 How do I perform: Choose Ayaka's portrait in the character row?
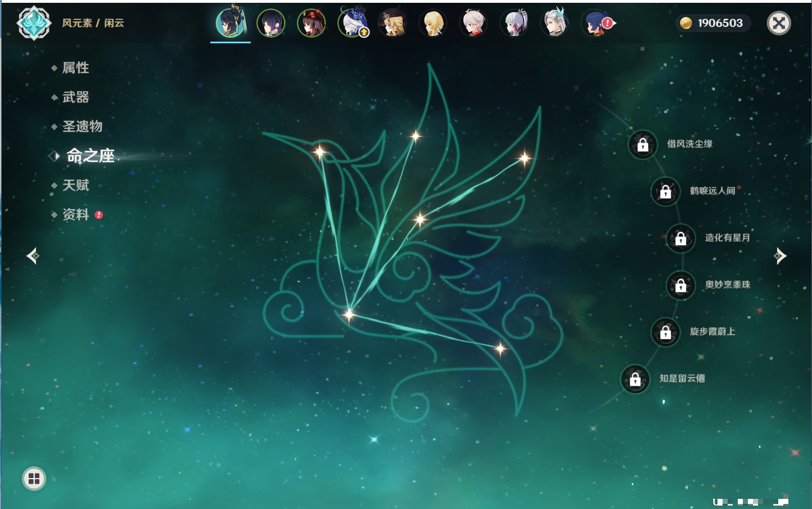pyautogui.click(x=515, y=24)
